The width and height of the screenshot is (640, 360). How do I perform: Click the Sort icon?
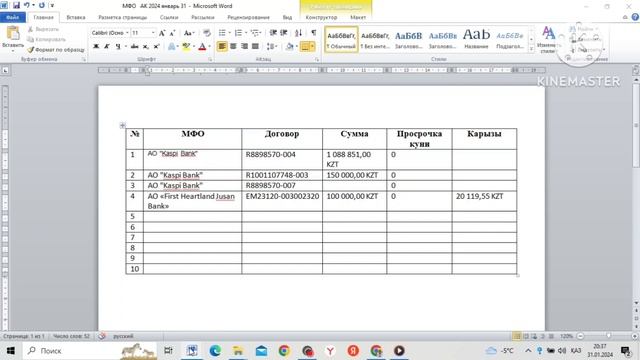(x=298, y=33)
